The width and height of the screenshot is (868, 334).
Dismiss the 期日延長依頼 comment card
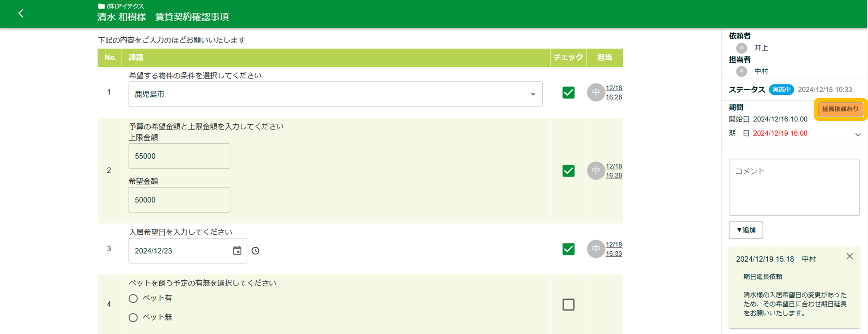coord(849,256)
